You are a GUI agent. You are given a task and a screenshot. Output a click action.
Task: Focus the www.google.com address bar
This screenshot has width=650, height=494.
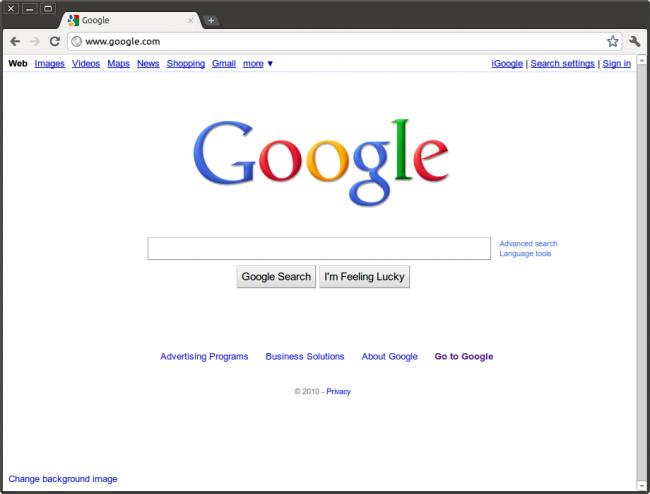344,41
